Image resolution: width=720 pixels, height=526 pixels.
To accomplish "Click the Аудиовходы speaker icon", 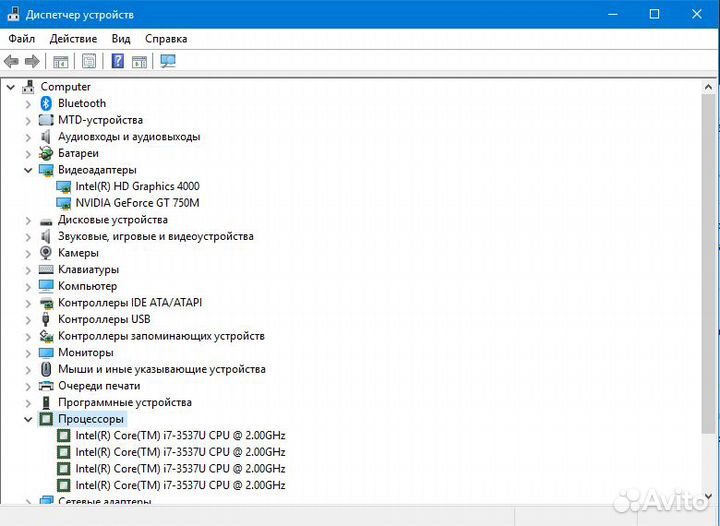I will coord(45,136).
